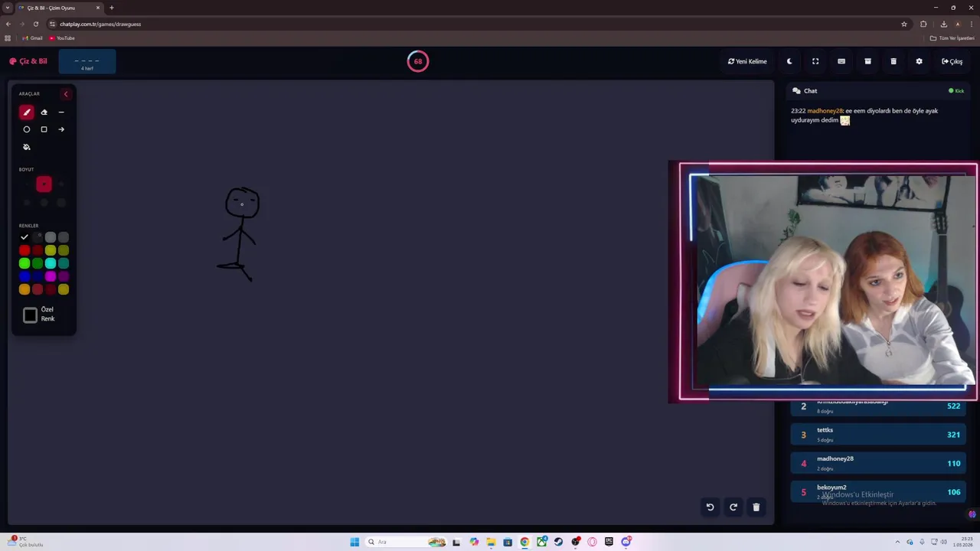Open Steam from the taskbar
Viewport: 980px width, 551px height.
pyautogui.click(x=558, y=542)
